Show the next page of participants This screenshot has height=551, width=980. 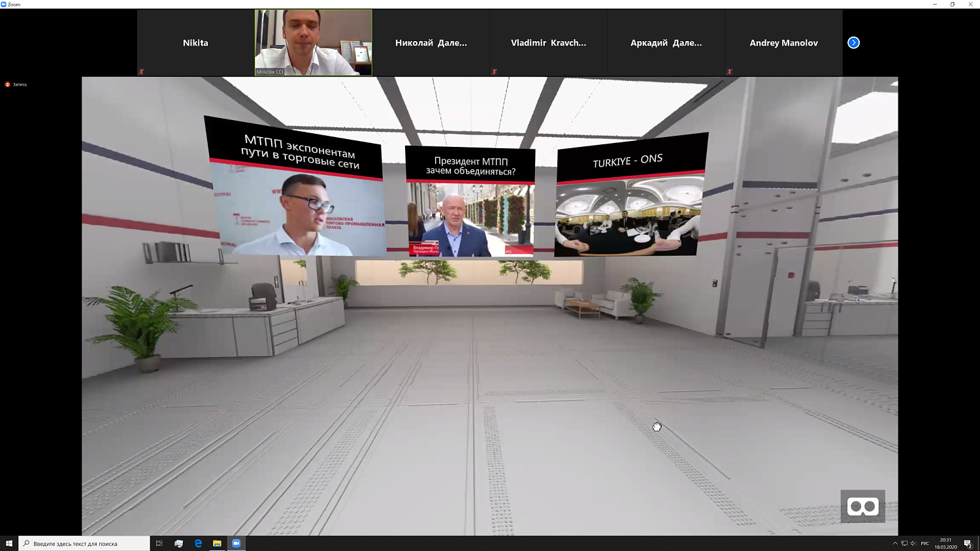(853, 42)
